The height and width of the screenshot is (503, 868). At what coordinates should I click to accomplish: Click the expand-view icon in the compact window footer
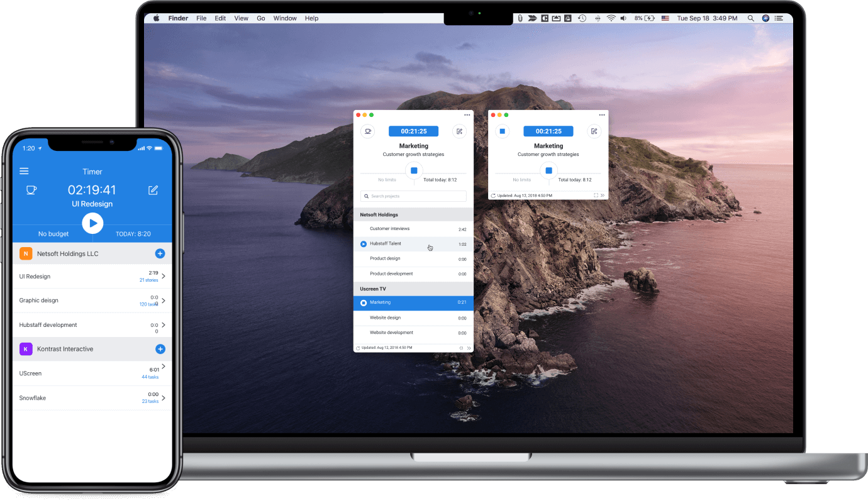point(596,196)
